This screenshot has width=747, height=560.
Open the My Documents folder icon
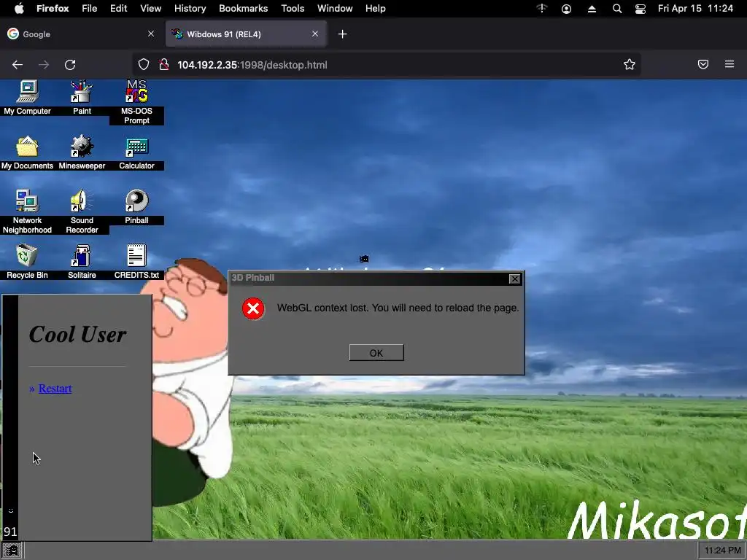[27, 152]
